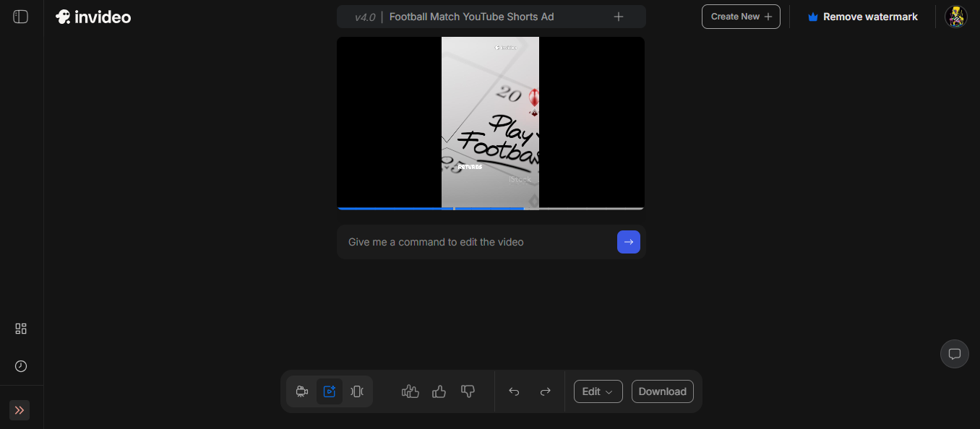Select the cinematic camera video mode

pos(301,391)
